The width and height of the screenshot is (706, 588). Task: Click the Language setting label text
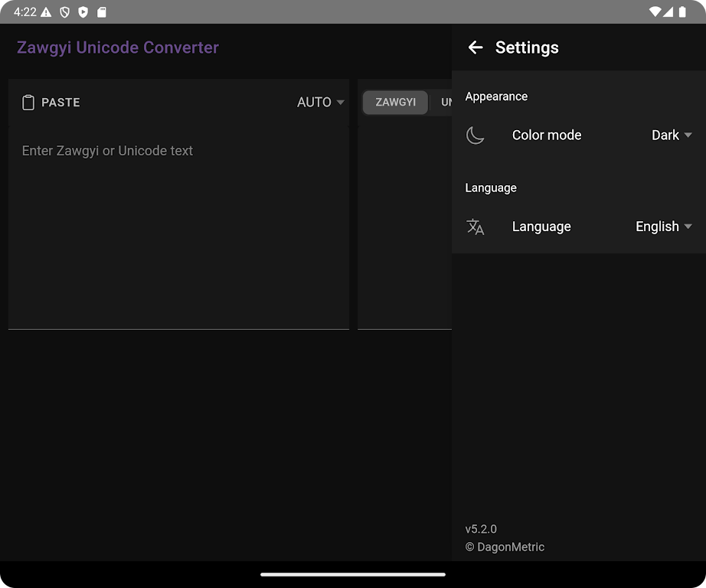(541, 227)
